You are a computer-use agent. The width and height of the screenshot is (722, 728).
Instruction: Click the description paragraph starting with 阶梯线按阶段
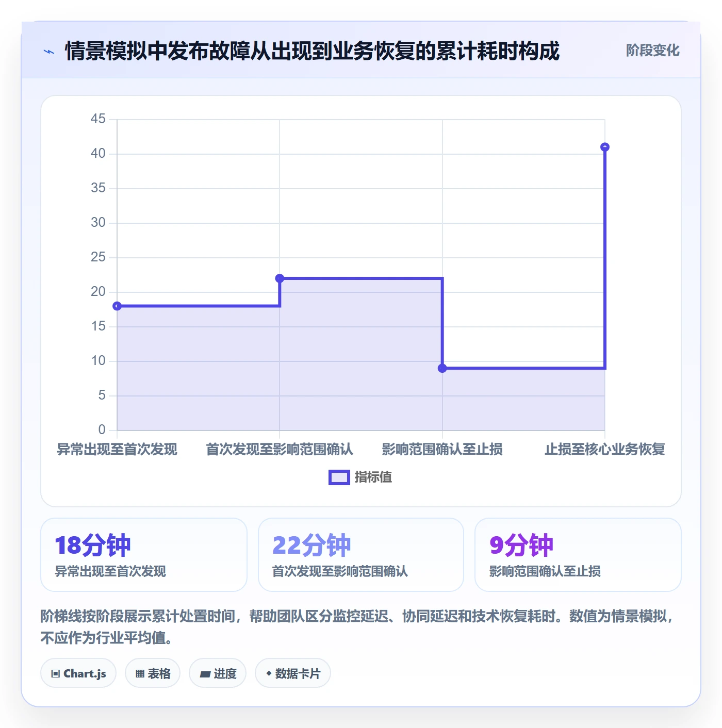[358, 627]
